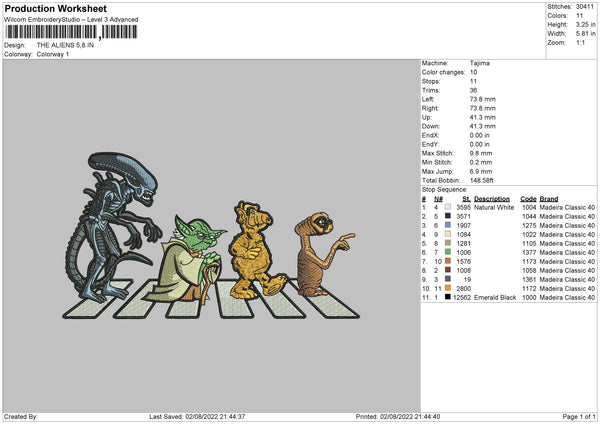Select the "Natural White" description text
600x424 pixels.
click(x=494, y=207)
